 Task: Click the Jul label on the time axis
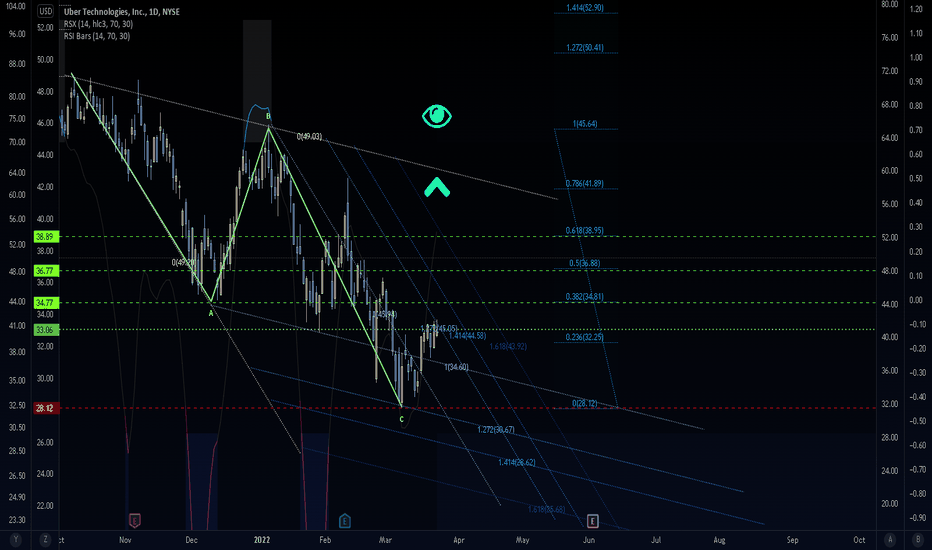(x=656, y=540)
